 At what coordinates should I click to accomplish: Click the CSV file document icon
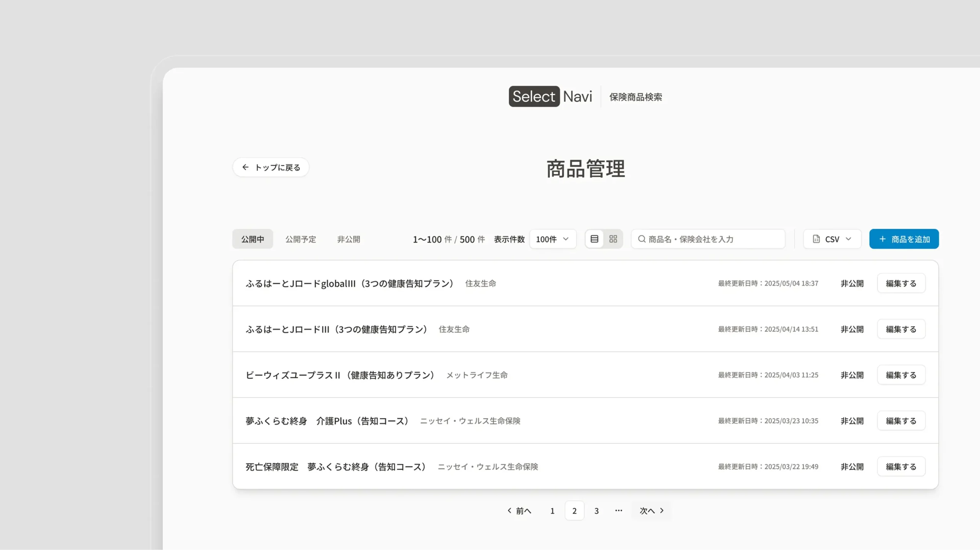pyautogui.click(x=816, y=239)
